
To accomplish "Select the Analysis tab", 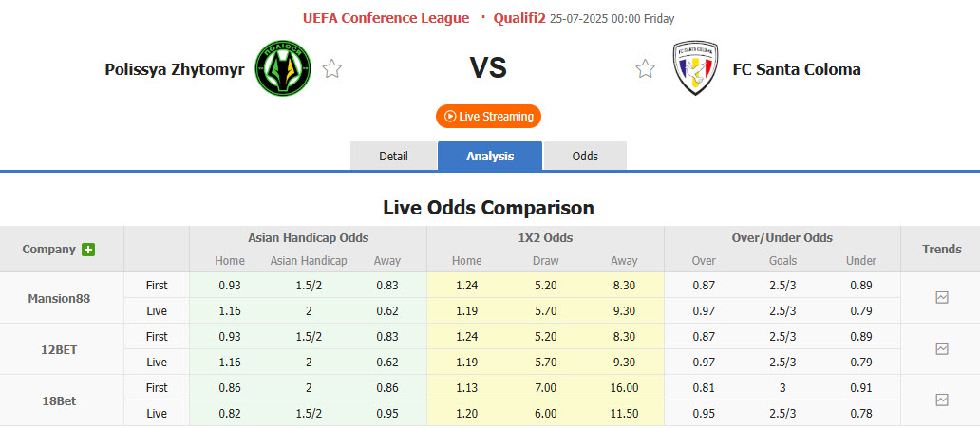I will [x=490, y=156].
